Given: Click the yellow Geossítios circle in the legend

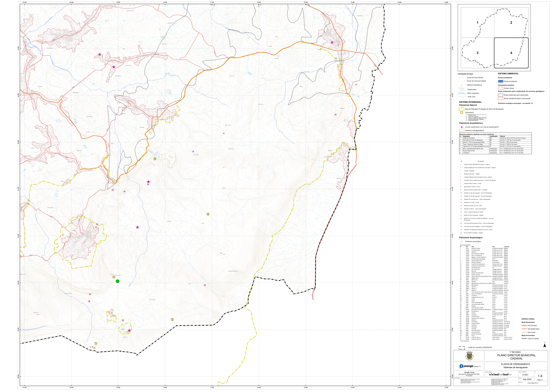Looking at the screenshot, I should tap(462, 112).
